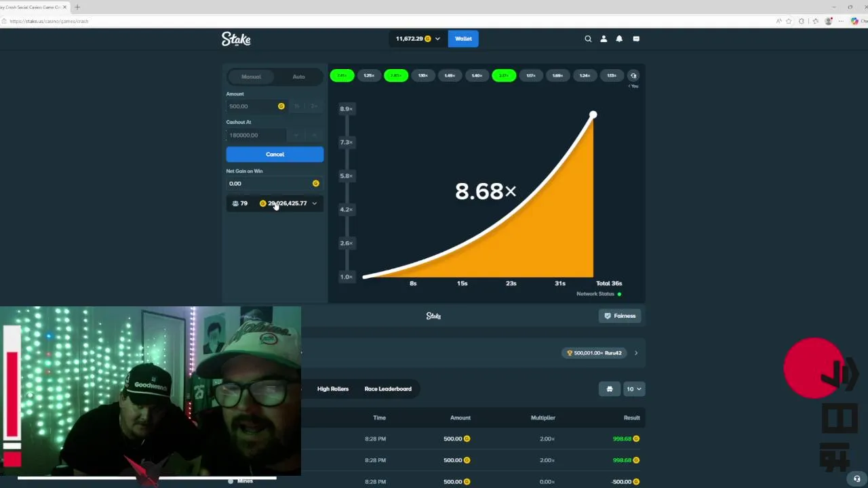Click the green 2.83× history pill
Viewport: 868px width, 488px height.
click(396, 76)
